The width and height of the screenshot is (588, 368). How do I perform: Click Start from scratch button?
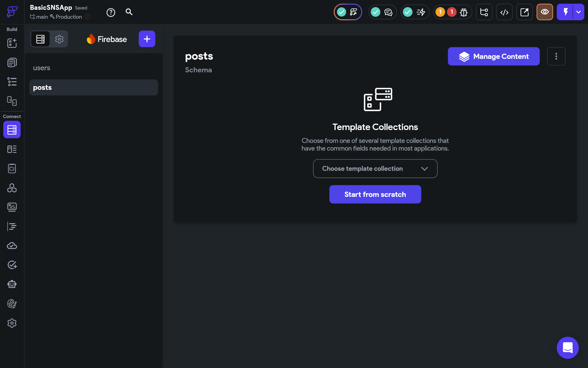pos(375,194)
